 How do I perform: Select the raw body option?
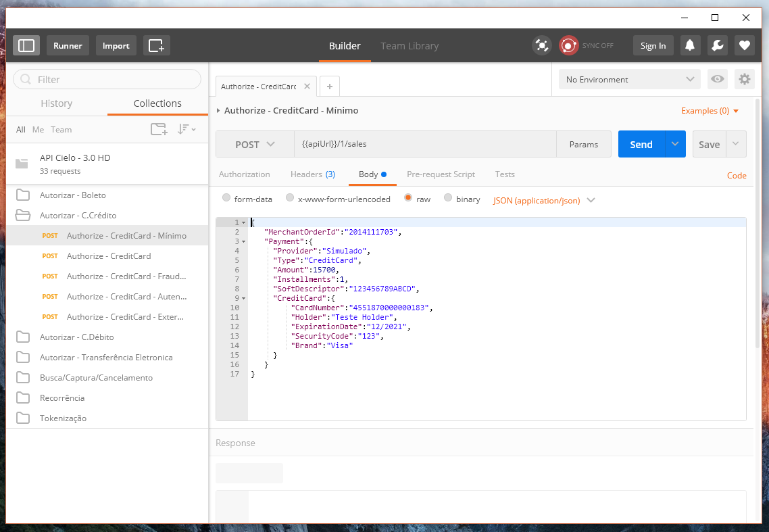point(408,198)
